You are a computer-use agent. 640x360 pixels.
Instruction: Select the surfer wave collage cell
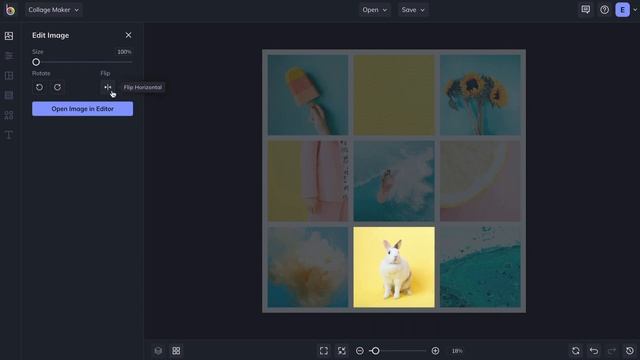click(x=394, y=181)
